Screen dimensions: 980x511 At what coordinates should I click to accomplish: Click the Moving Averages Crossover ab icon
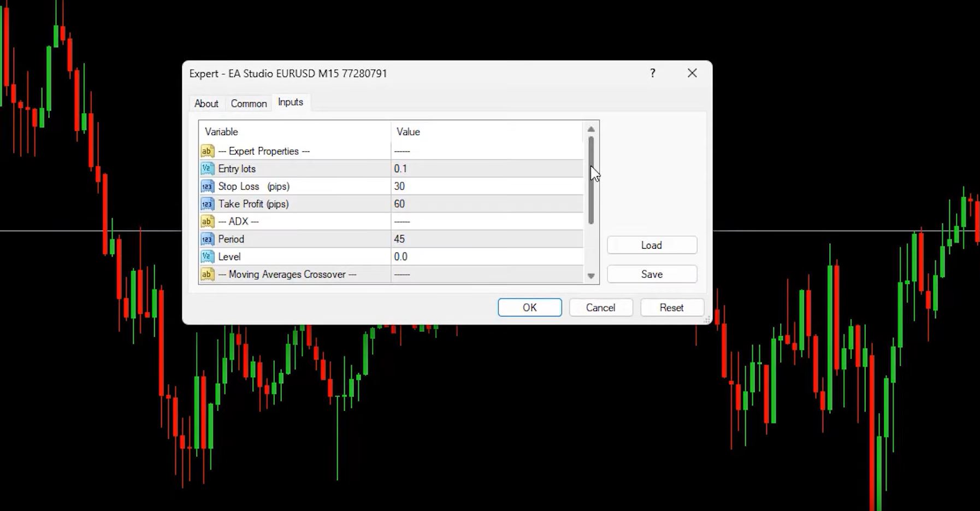(x=207, y=274)
